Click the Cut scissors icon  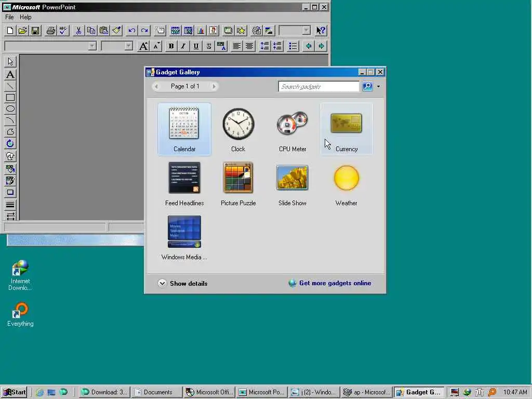[78, 31]
